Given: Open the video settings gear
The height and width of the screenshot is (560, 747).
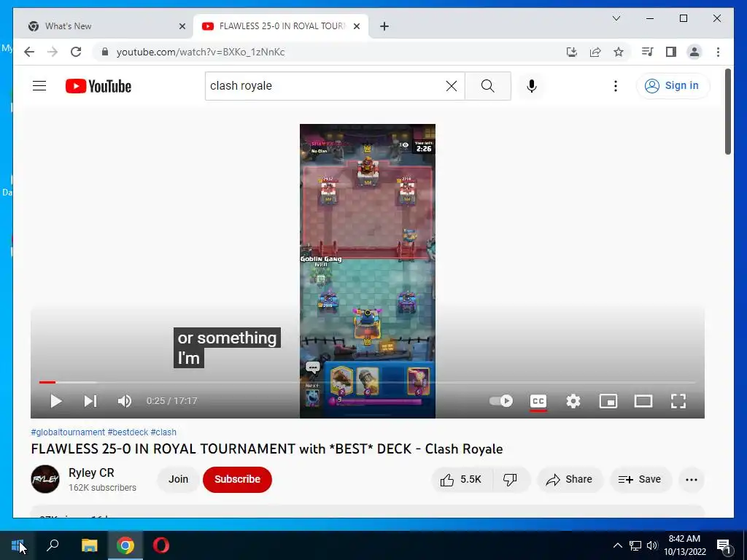Looking at the screenshot, I should [573, 401].
